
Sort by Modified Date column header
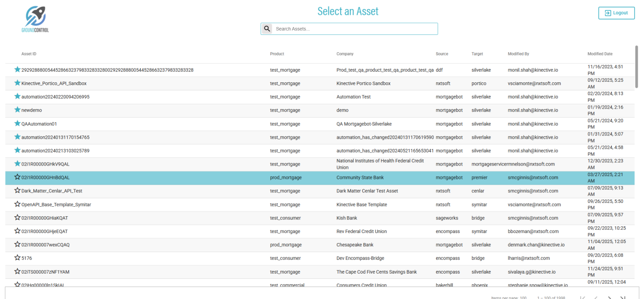click(x=600, y=54)
